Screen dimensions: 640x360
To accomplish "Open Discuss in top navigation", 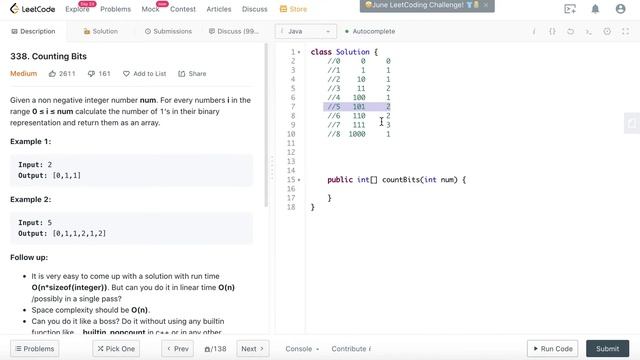I will pyautogui.click(x=255, y=9).
